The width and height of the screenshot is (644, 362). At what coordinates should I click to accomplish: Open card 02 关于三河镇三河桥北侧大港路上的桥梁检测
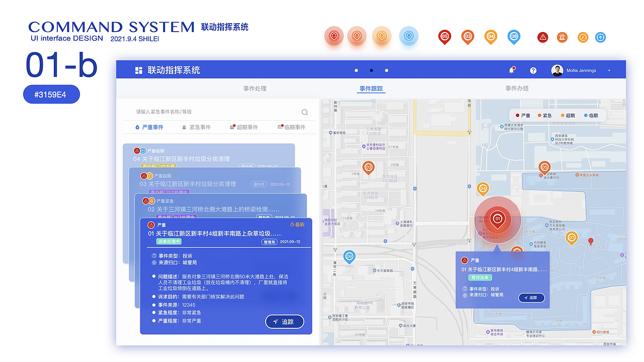coord(214,209)
